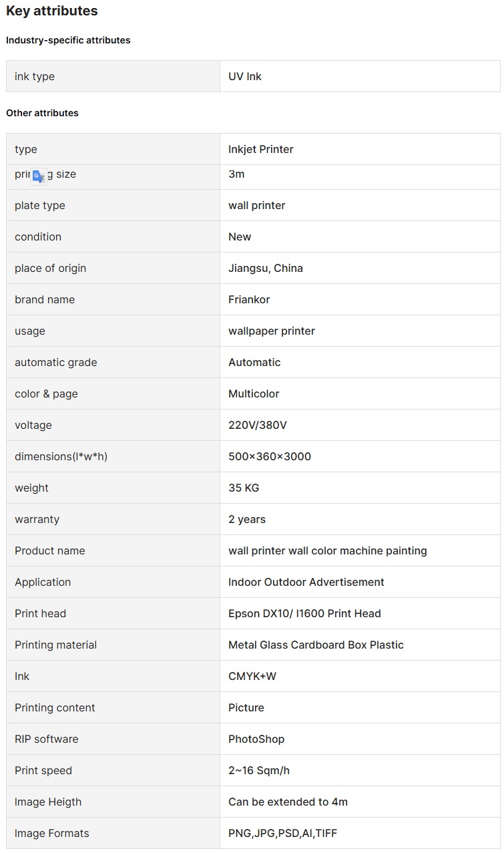Select the brand name Friankor
Viewport: 504px width, 853px height.
point(249,299)
